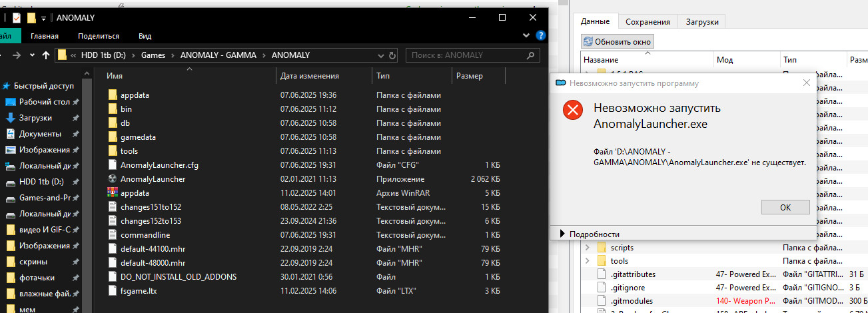Expand the scripts folder in Mod Organizer tree

(587, 248)
